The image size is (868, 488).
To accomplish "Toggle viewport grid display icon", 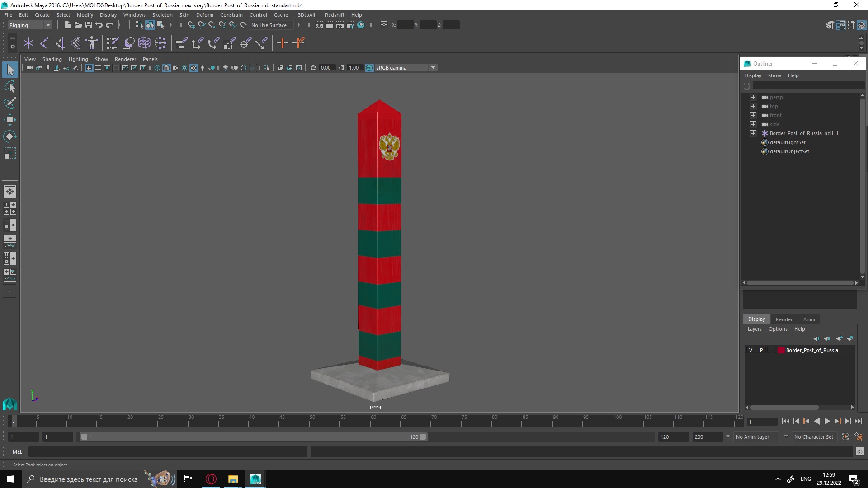I will pyautogui.click(x=89, y=68).
